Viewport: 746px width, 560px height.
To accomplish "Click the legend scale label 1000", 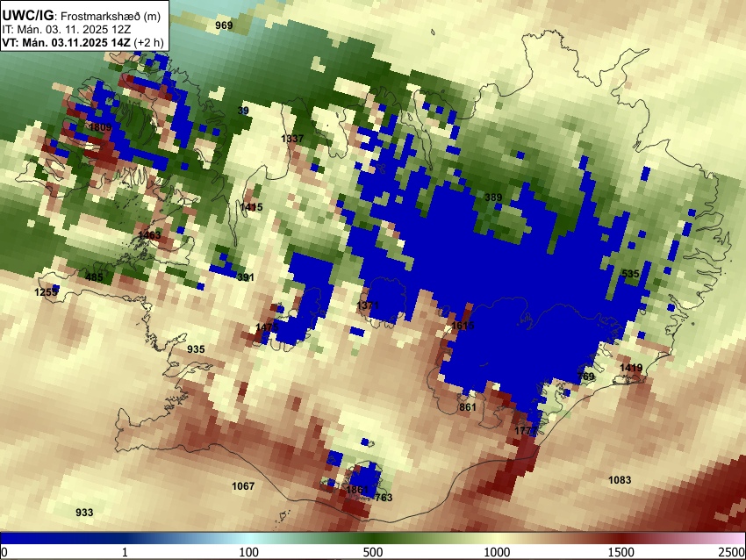I will pos(497,552).
